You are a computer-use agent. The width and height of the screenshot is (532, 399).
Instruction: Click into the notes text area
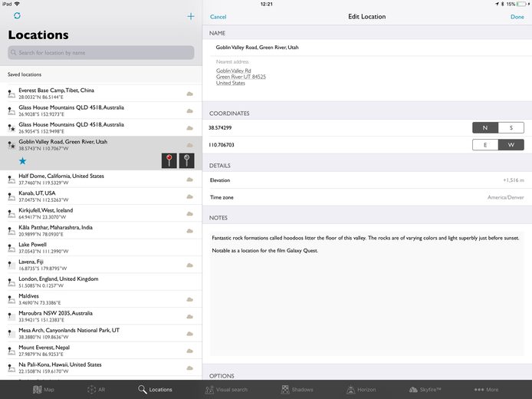click(x=367, y=294)
